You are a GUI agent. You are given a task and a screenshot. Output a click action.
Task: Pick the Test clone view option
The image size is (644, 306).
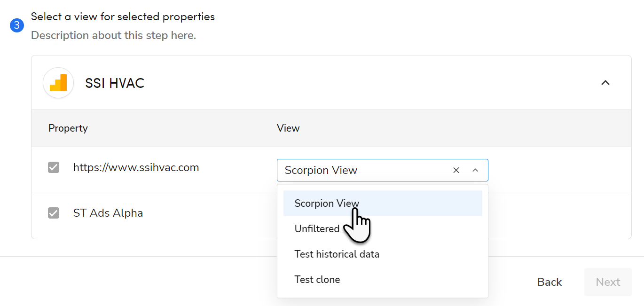[383, 280]
